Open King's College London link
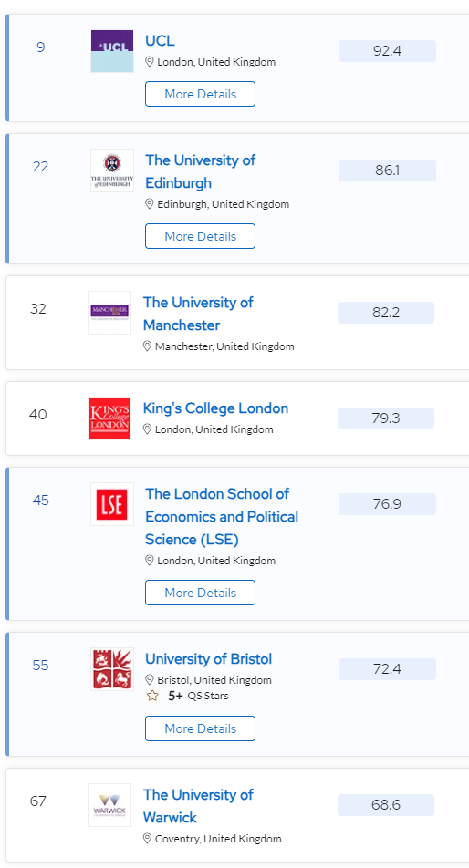The height and width of the screenshot is (868, 469). pyautogui.click(x=215, y=408)
